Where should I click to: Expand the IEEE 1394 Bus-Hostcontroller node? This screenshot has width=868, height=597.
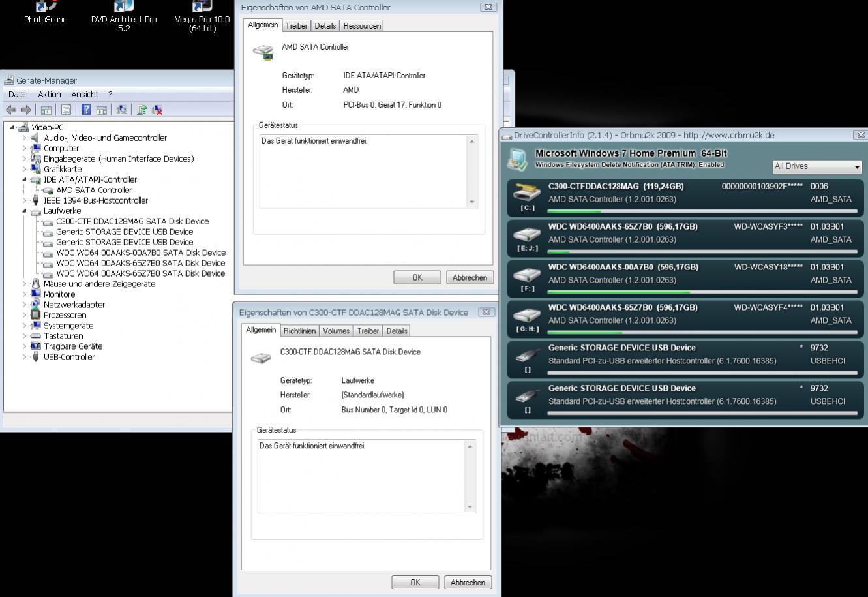(25, 200)
